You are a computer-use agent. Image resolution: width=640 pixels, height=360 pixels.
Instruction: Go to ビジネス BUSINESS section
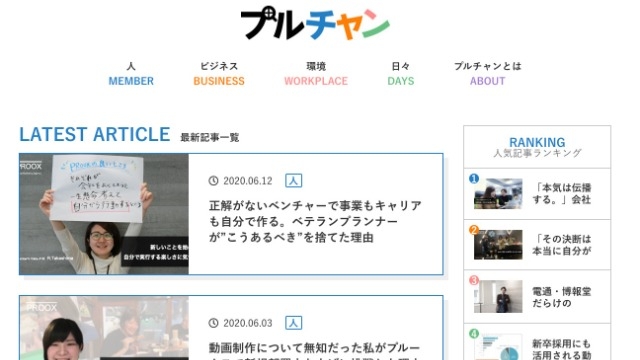pos(219,74)
